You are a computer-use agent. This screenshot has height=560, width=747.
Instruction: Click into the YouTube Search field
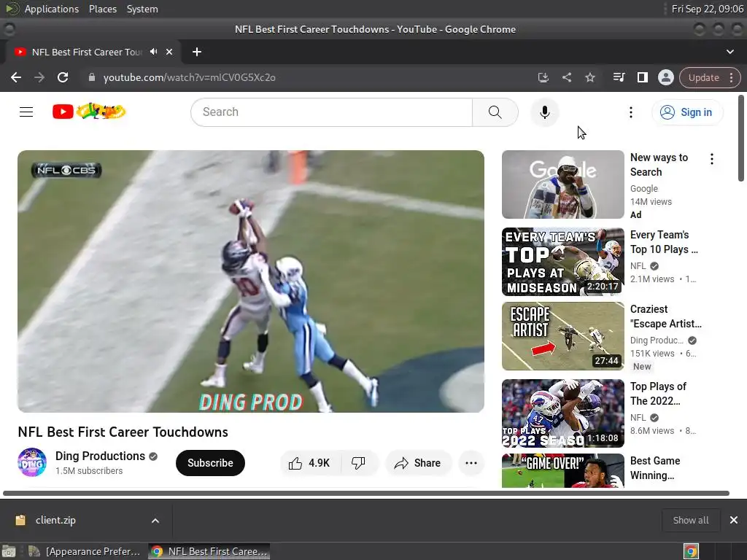coord(332,112)
